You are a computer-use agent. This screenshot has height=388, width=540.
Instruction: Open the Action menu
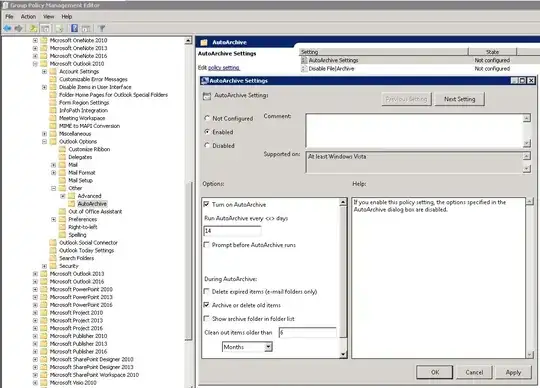coord(28,17)
